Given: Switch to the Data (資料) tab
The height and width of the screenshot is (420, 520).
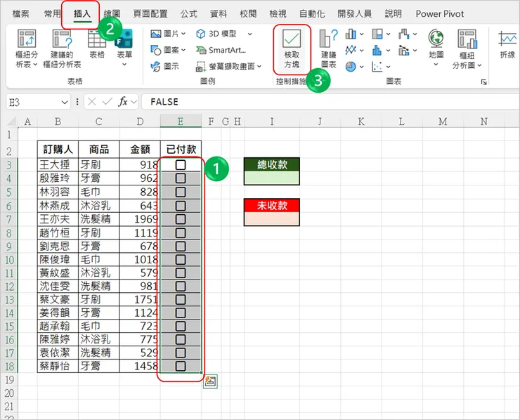Looking at the screenshot, I should click(x=219, y=13).
